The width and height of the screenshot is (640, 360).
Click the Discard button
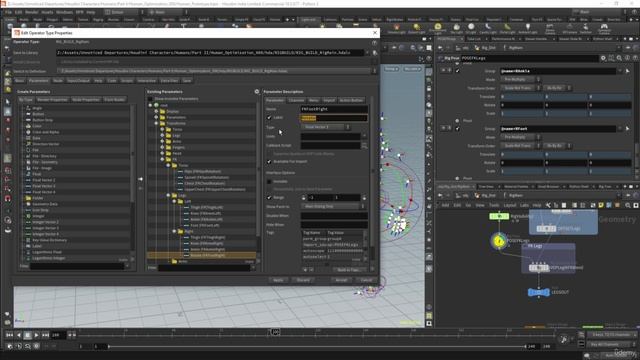tap(303, 280)
